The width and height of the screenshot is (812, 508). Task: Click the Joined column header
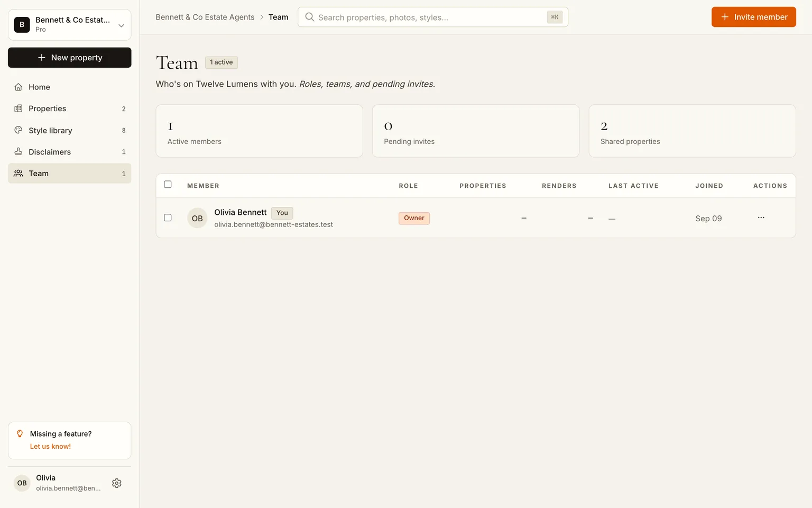click(x=709, y=186)
